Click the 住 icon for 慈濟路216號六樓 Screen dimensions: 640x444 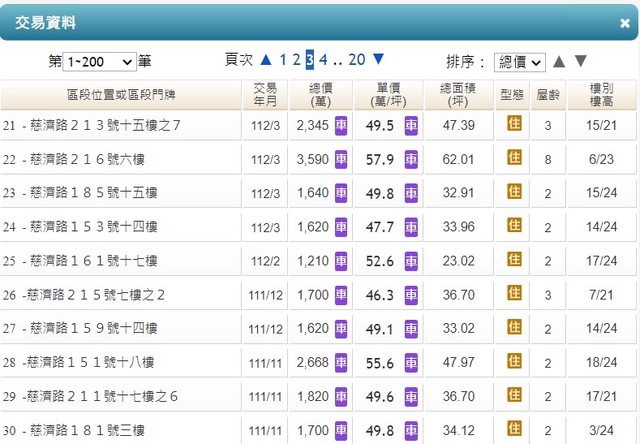pos(514,158)
